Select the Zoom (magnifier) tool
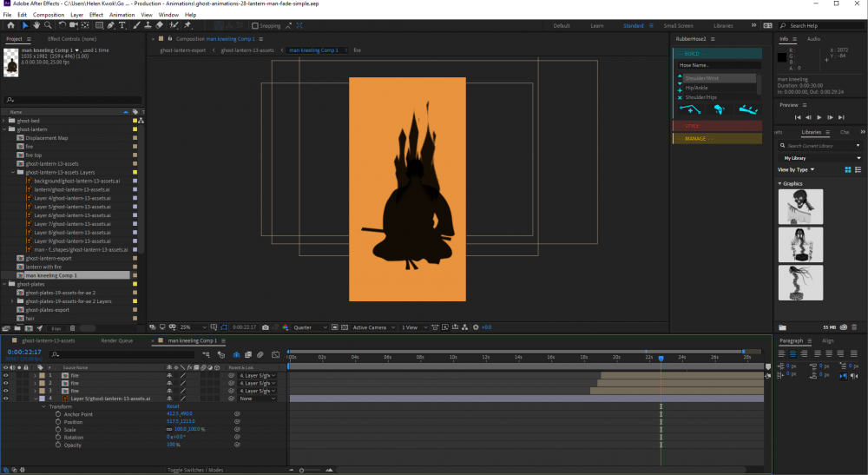 [47, 25]
